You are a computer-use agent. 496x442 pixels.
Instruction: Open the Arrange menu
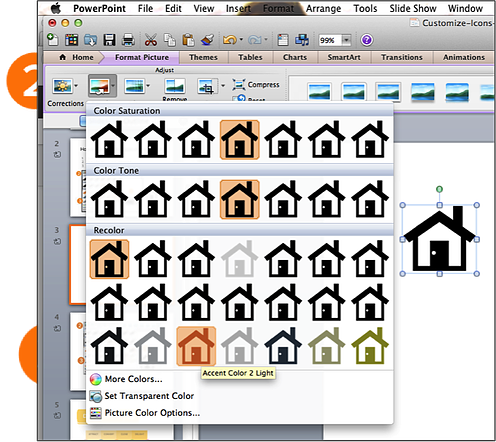323,8
